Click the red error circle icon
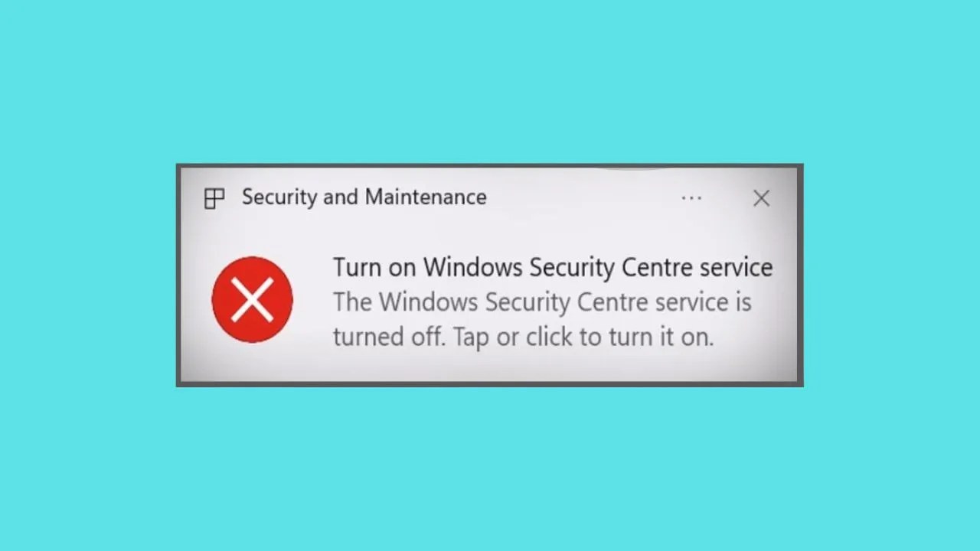Screen dimensions: 980x551 click(252, 299)
